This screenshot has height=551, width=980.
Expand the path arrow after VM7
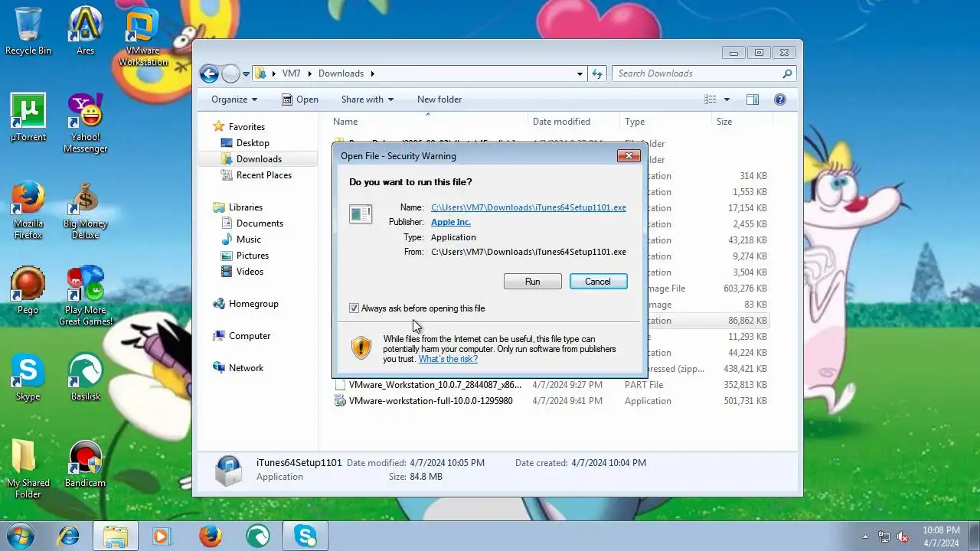pyautogui.click(x=310, y=73)
